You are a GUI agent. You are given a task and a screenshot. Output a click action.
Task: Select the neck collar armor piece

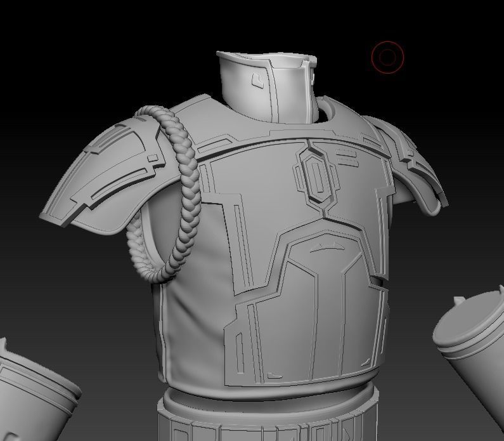[x=268, y=87]
